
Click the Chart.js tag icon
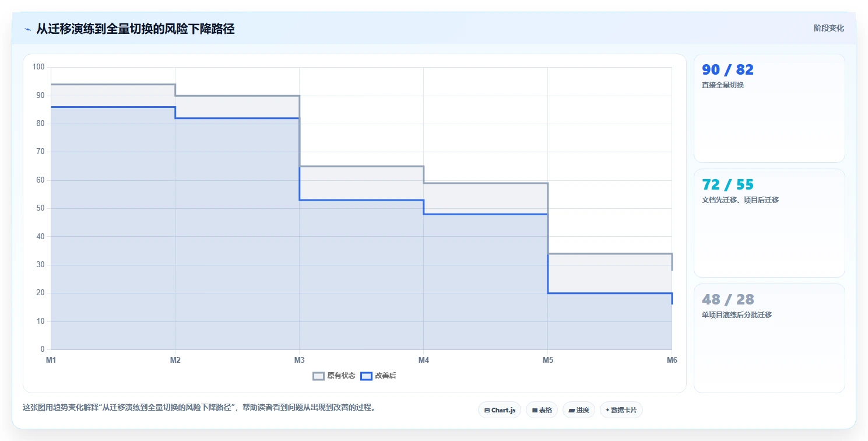487,410
